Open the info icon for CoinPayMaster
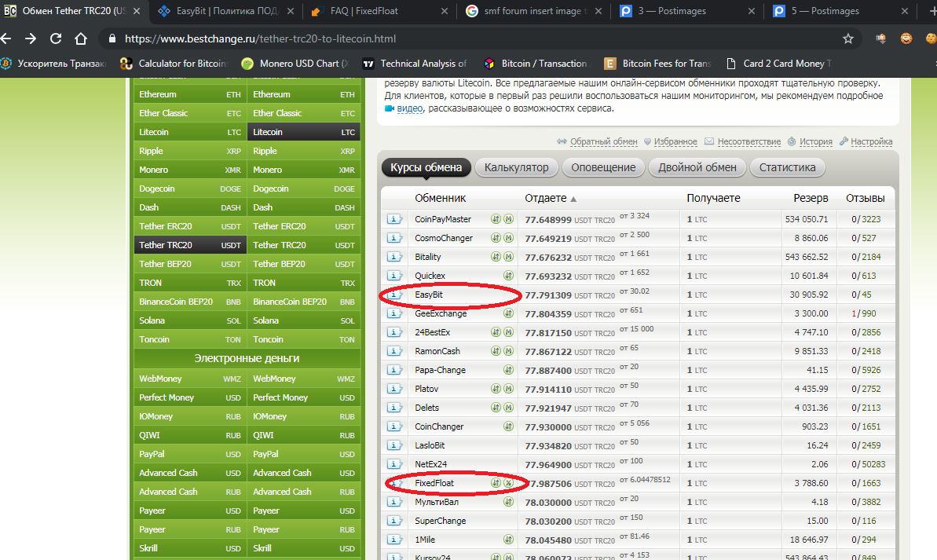Viewport: 937px width, 560px height. point(393,219)
